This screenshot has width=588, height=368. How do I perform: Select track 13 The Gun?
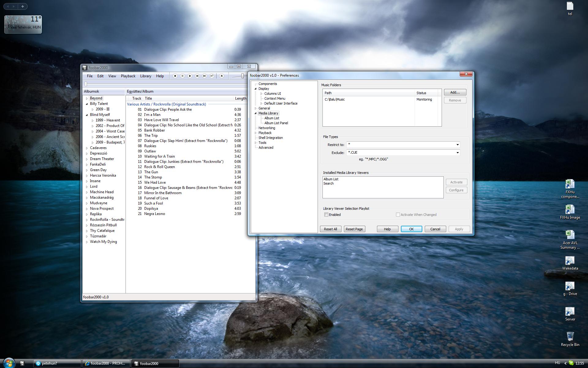click(151, 172)
